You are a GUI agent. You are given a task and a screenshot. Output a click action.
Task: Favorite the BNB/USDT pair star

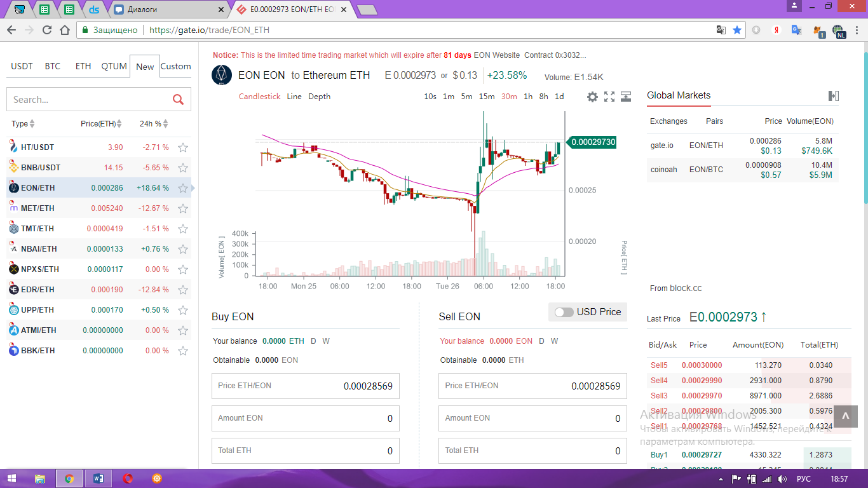click(x=183, y=168)
